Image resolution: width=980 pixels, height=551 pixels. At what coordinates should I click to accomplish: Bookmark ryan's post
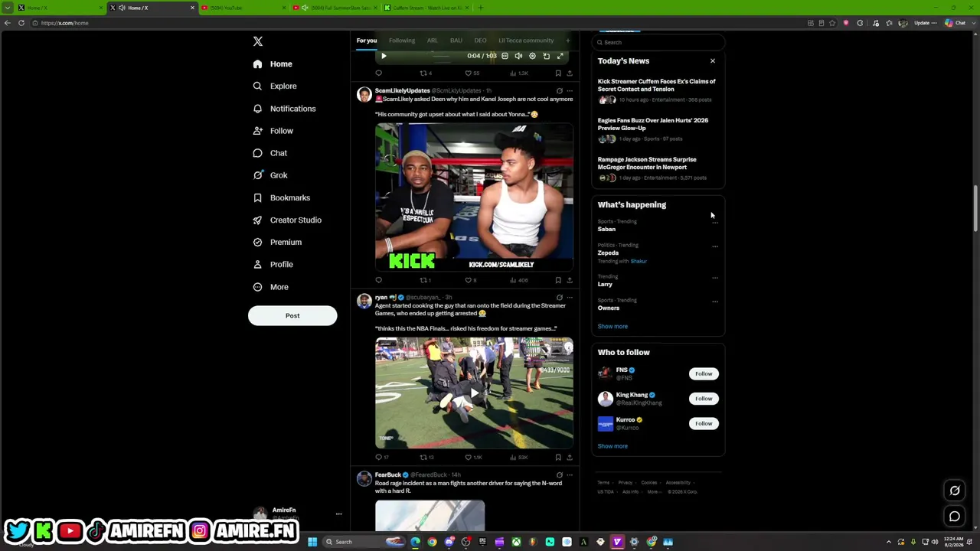coord(558,458)
